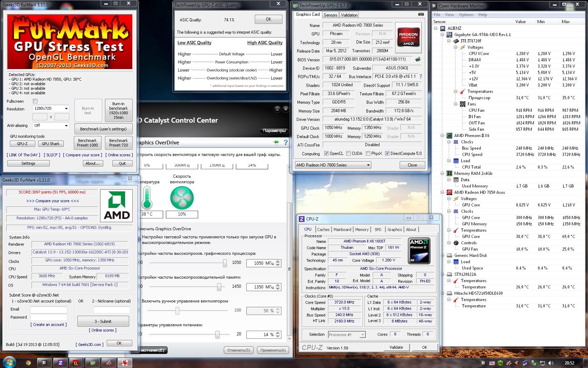The height and width of the screenshot is (368, 588).
Task: Click the ALIENZ computer icon in Hardware Monitor
Action: [x=443, y=28]
